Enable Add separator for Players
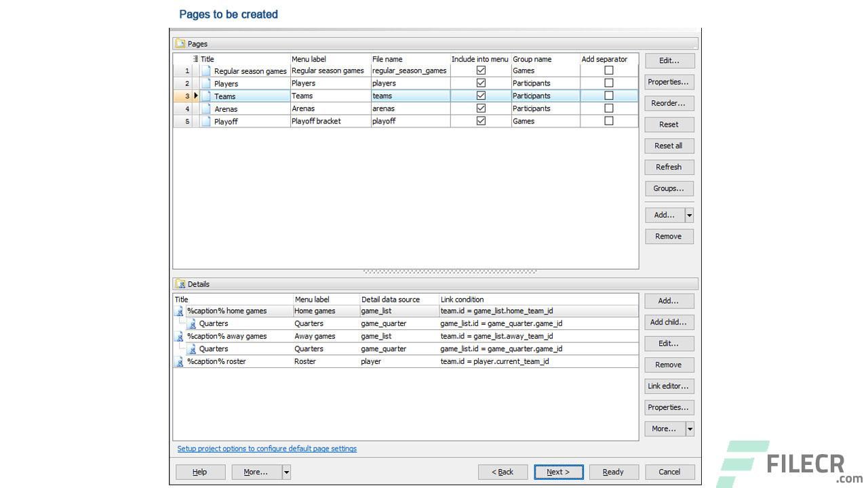The image size is (868, 488). coord(608,83)
